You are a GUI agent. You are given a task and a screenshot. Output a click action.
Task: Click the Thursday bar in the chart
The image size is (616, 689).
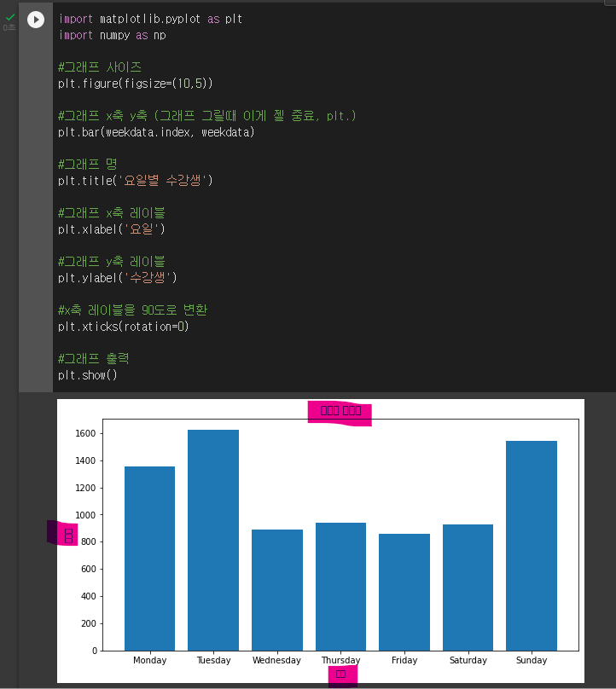(340, 587)
